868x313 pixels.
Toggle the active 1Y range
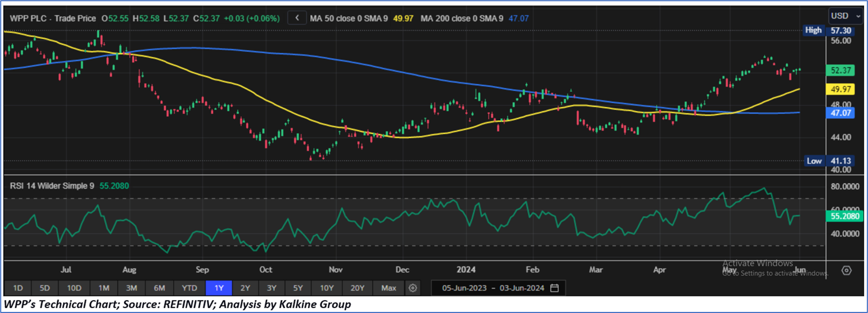click(x=219, y=288)
